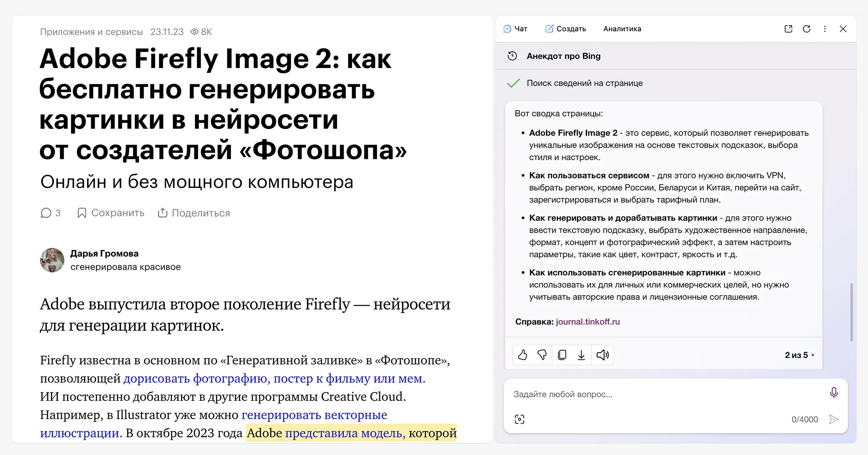
Task: Switch to the Создать tab
Action: (566, 29)
